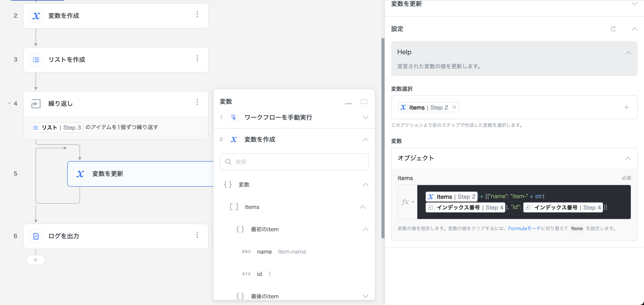Collapse the 最初のitem node

pyautogui.click(x=365, y=229)
